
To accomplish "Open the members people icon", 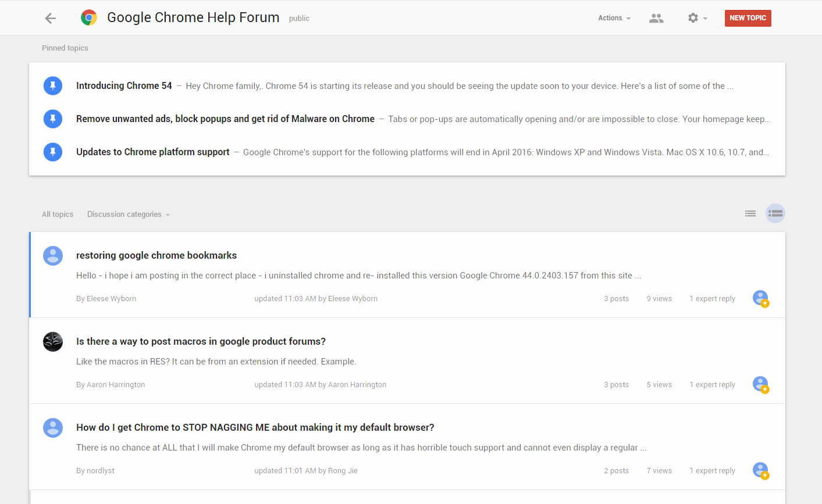I will point(656,18).
